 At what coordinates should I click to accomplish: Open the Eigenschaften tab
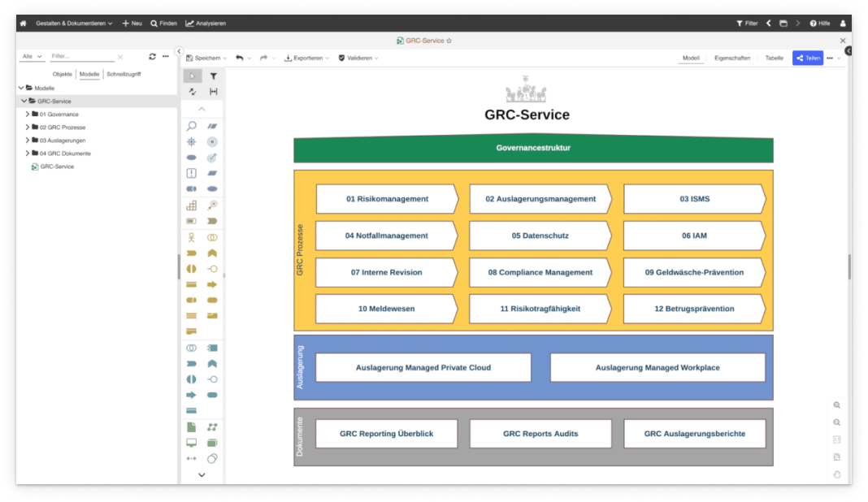pyautogui.click(x=731, y=58)
